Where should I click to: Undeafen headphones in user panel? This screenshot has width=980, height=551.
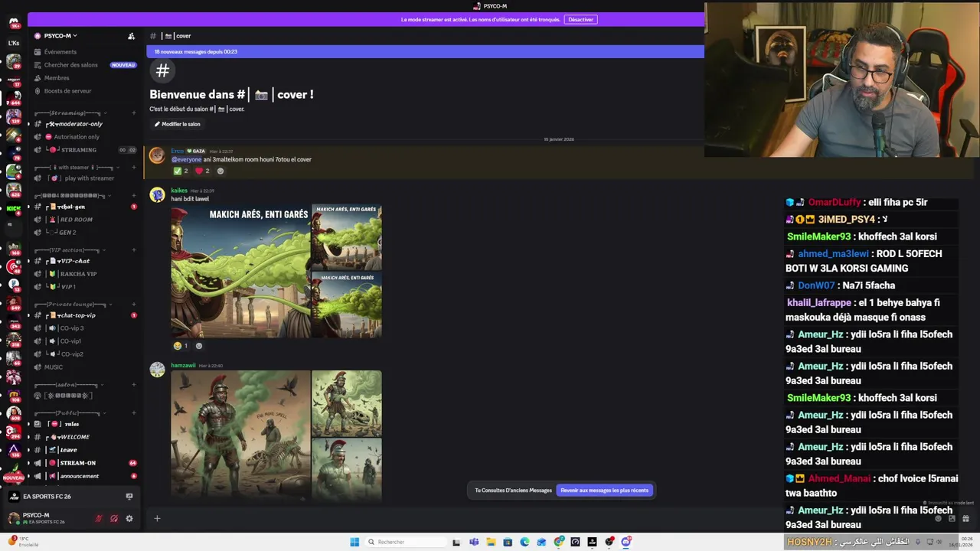point(113,518)
